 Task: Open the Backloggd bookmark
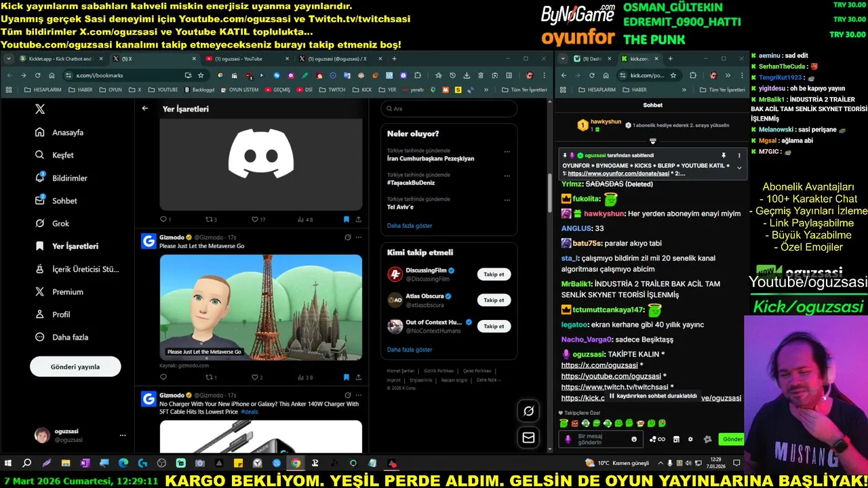[199, 89]
